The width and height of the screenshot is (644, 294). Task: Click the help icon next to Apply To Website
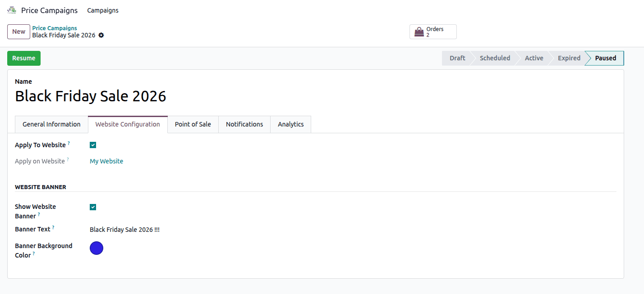pyautogui.click(x=69, y=143)
